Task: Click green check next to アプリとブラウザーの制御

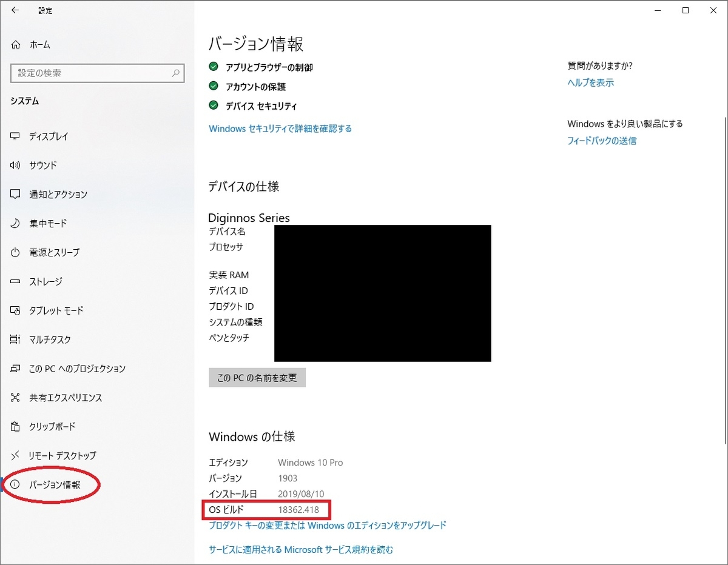Action: pyautogui.click(x=213, y=67)
